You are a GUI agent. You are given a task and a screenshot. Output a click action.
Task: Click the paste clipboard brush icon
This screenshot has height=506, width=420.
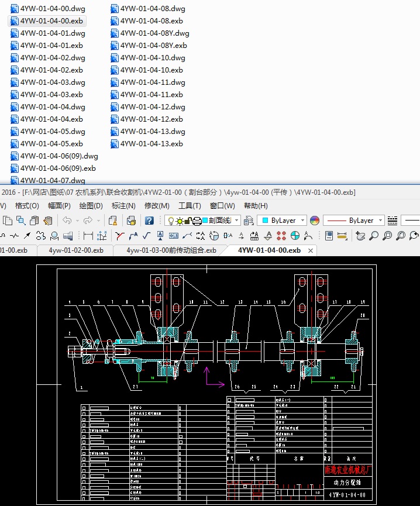pyautogui.click(x=47, y=221)
